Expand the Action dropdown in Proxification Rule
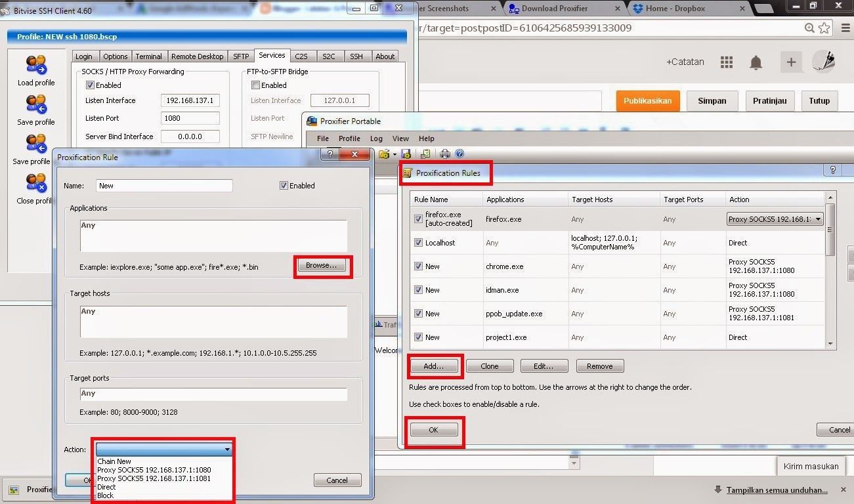854x504 pixels. click(164, 450)
